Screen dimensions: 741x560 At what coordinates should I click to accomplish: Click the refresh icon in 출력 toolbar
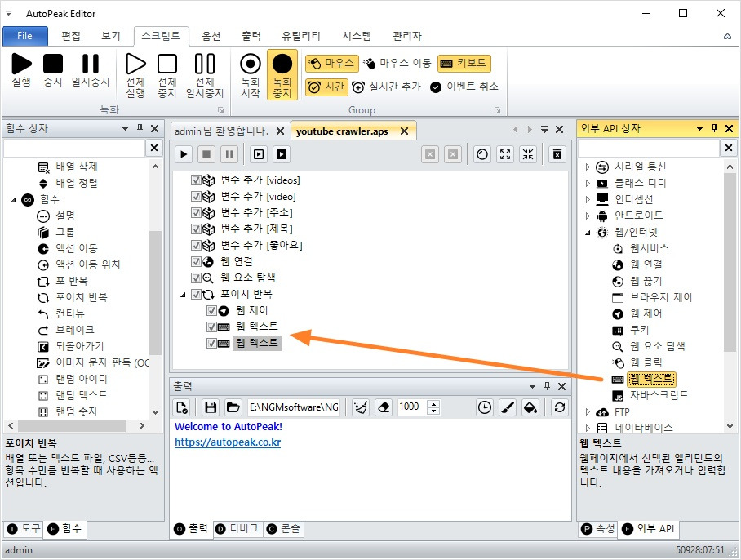560,407
